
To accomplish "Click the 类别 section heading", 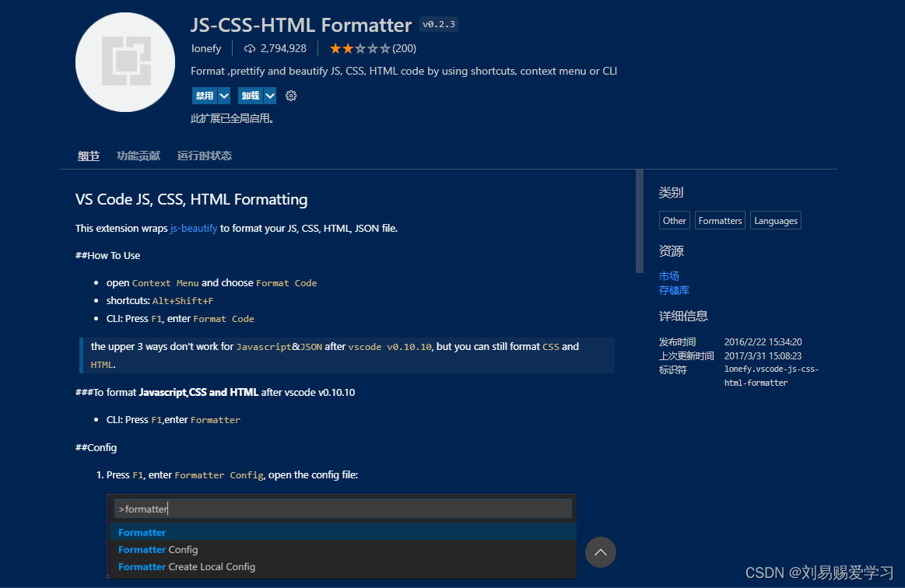I will tap(671, 193).
